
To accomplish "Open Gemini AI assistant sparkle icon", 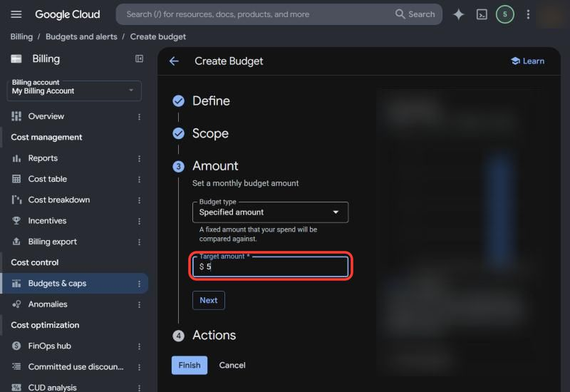I will 458,14.
